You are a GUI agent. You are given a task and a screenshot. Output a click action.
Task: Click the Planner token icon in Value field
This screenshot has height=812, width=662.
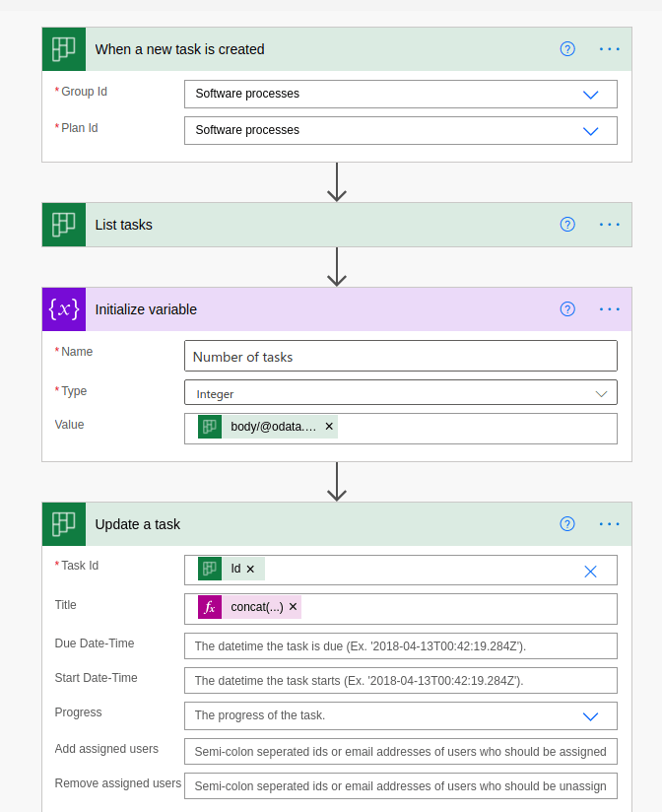click(x=208, y=427)
